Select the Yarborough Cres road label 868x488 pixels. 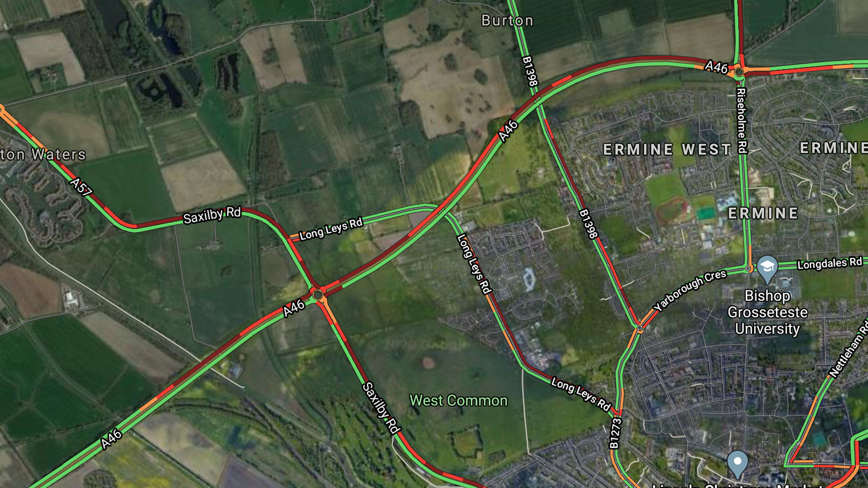click(x=690, y=290)
